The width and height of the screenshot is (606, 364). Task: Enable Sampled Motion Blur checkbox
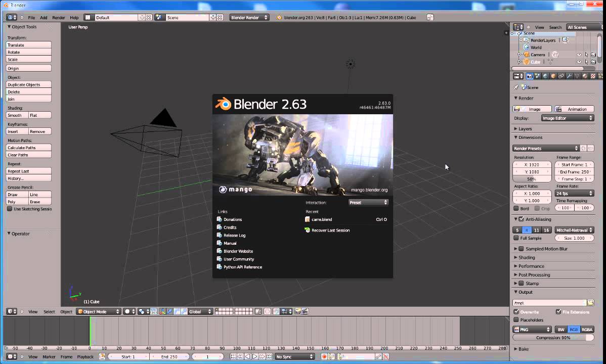point(521,249)
